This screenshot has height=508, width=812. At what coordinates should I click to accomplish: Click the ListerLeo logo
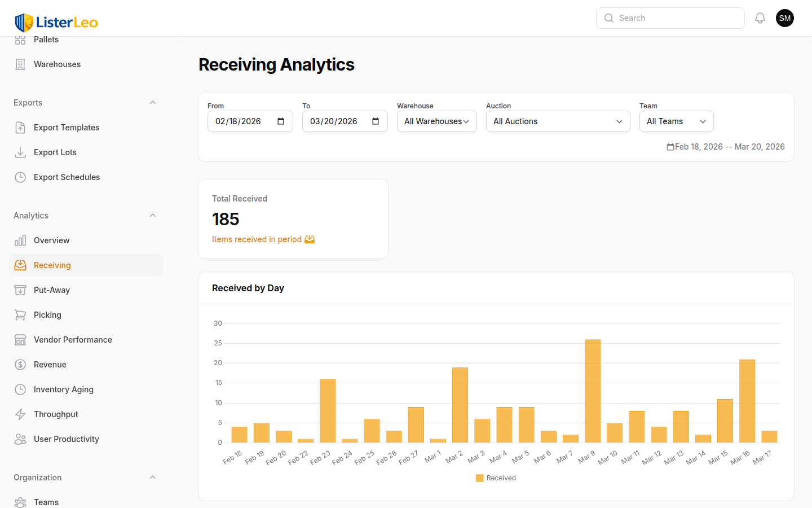[x=56, y=23]
